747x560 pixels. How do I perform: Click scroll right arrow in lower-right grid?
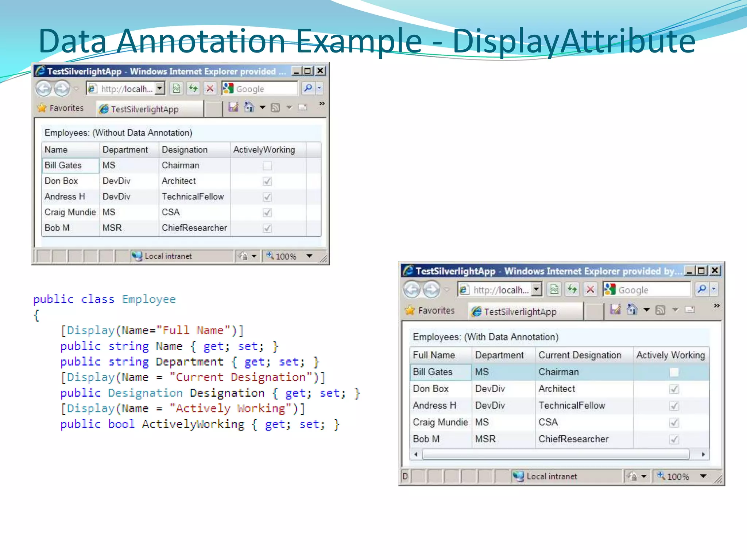[x=703, y=454]
